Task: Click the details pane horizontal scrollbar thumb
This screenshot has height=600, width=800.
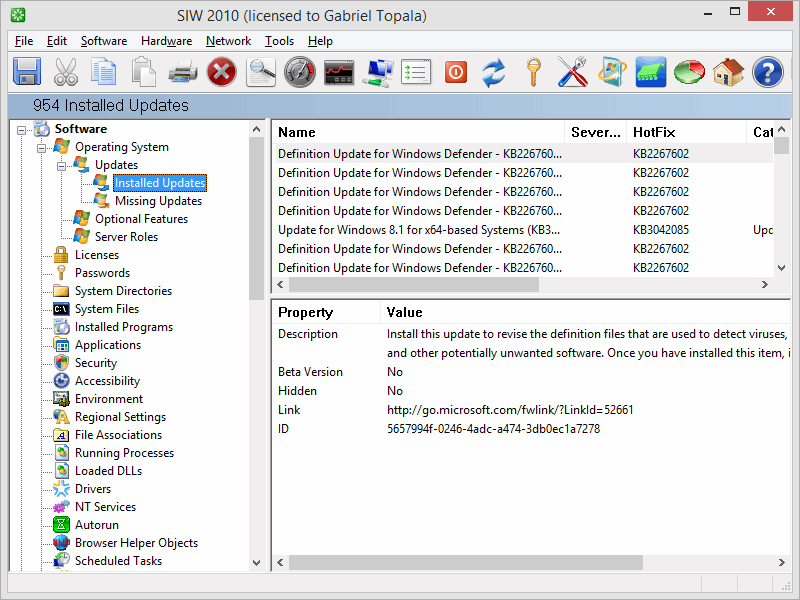Action: 466,562
